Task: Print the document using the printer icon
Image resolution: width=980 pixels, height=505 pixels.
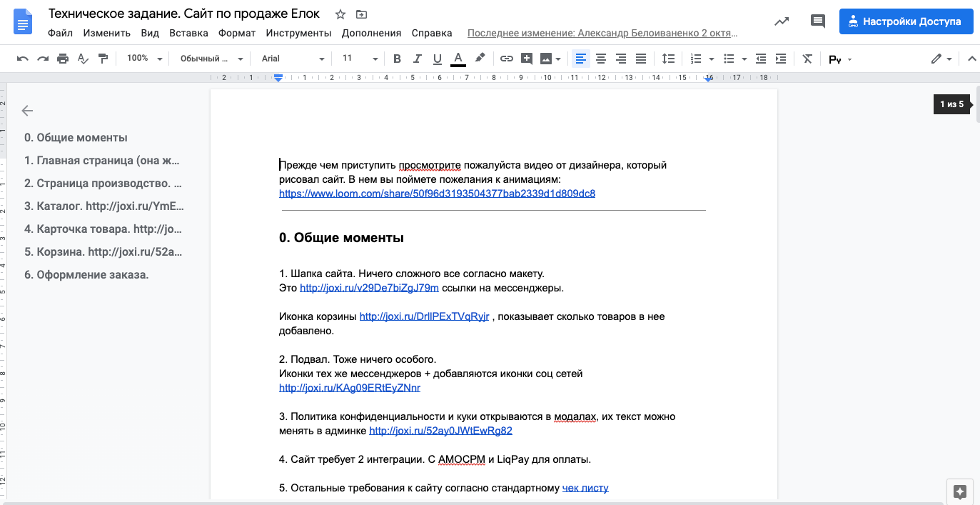Action: tap(63, 59)
